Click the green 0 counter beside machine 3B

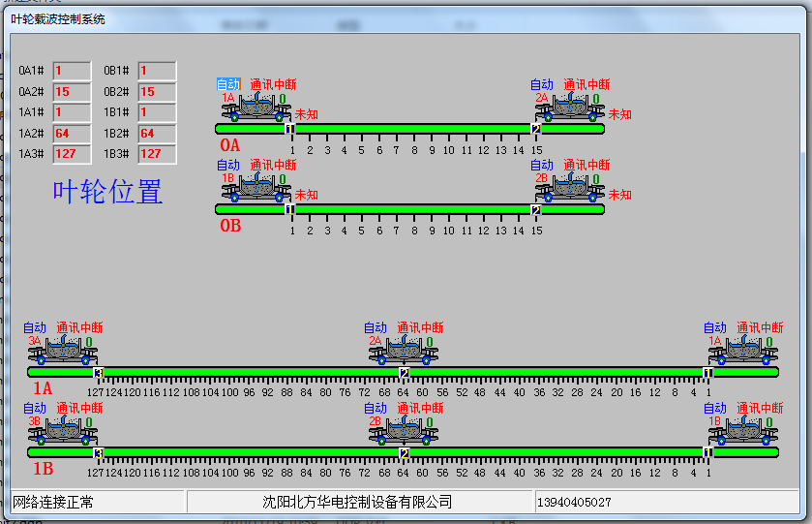(89, 422)
